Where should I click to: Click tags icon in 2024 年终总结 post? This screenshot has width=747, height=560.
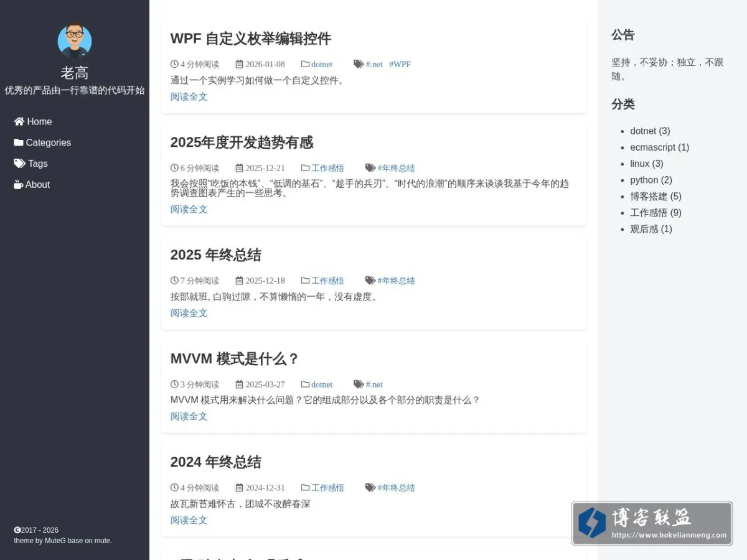pyautogui.click(x=370, y=488)
